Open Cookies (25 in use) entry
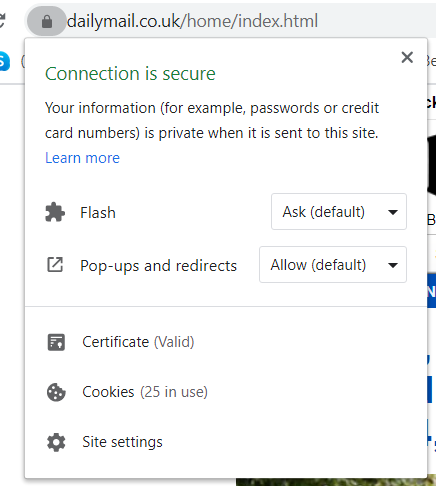This screenshot has width=436, height=486. (x=226, y=392)
